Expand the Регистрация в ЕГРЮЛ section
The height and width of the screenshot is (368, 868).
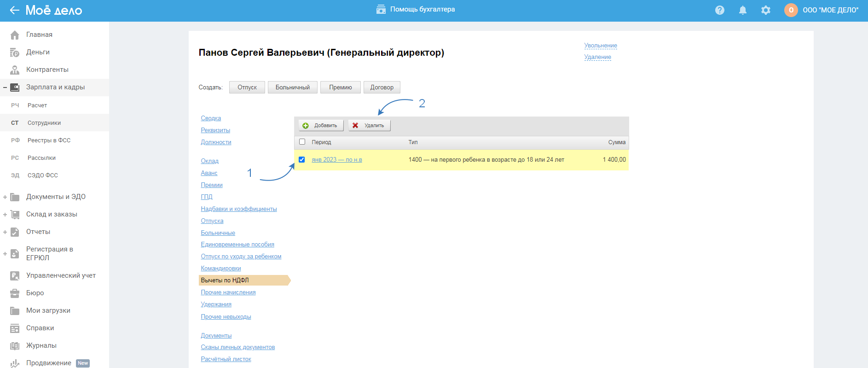tap(5, 254)
